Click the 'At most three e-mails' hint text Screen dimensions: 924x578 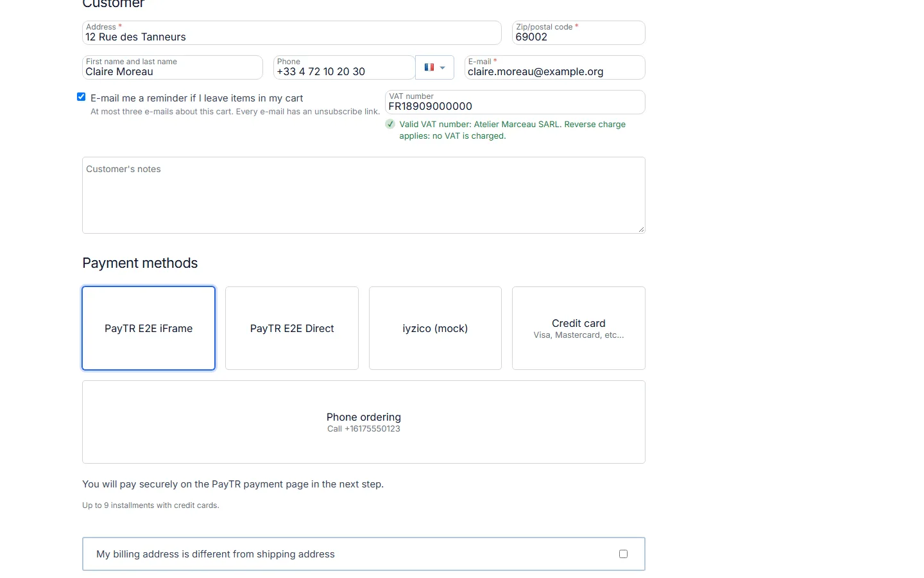(x=235, y=112)
